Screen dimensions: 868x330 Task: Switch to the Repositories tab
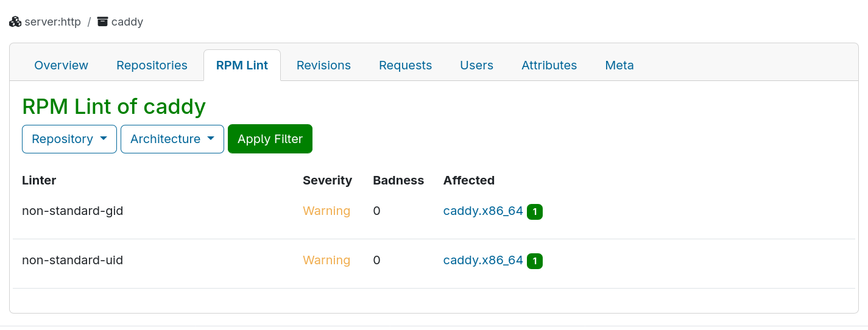point(152,65)
